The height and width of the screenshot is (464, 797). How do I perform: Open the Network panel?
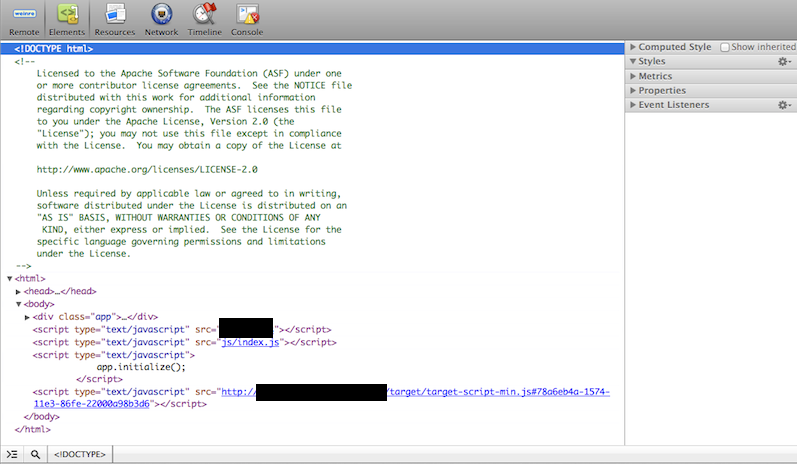click(x=161, y=19)
